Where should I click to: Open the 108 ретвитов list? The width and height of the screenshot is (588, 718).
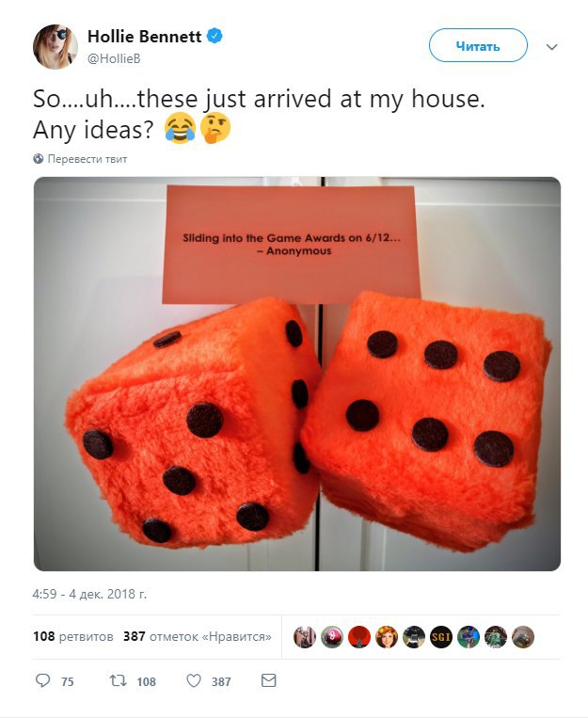tap(72, 636)
